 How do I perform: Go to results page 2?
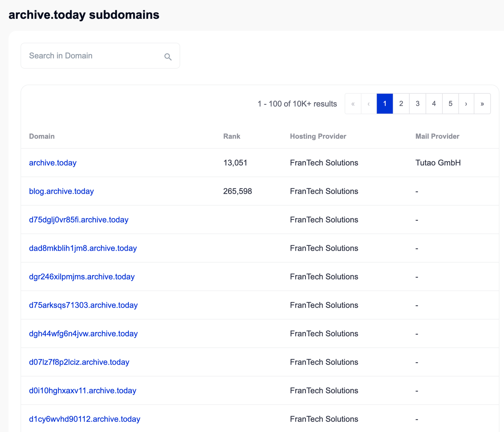tap(401, 104)
